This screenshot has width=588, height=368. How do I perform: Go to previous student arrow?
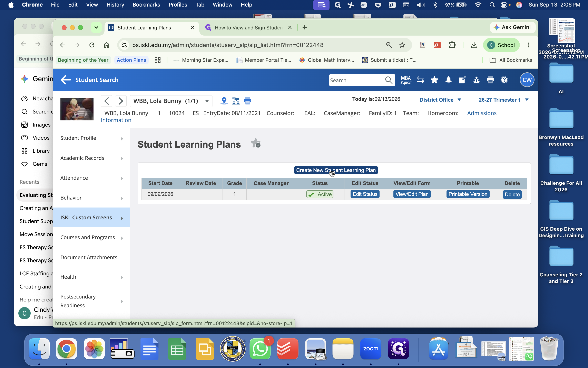point(106,101)
